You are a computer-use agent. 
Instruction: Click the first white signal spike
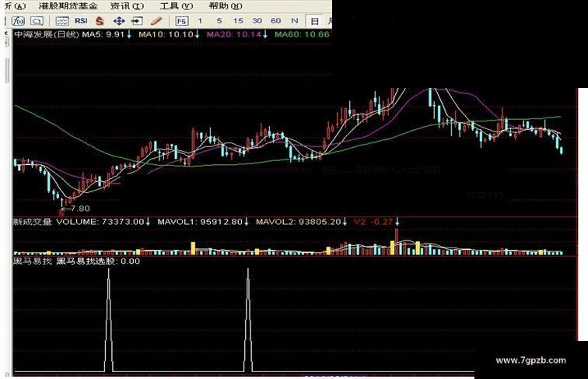coord(109,320)
